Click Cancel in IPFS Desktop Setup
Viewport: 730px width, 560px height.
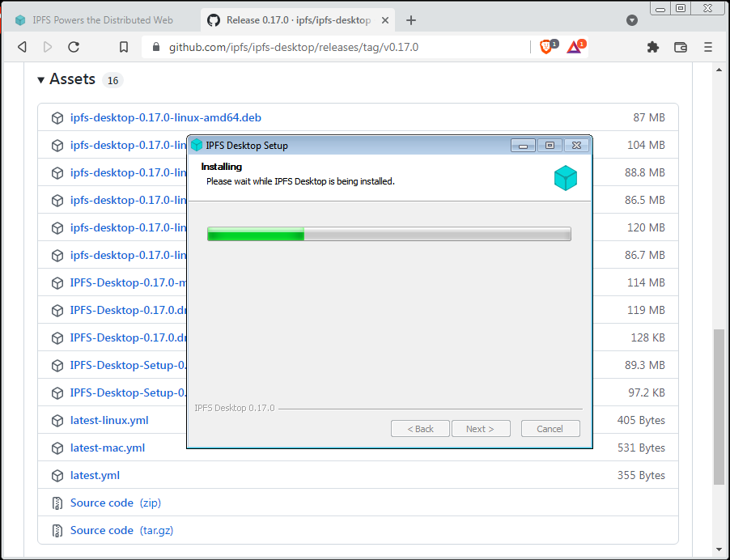550,429
